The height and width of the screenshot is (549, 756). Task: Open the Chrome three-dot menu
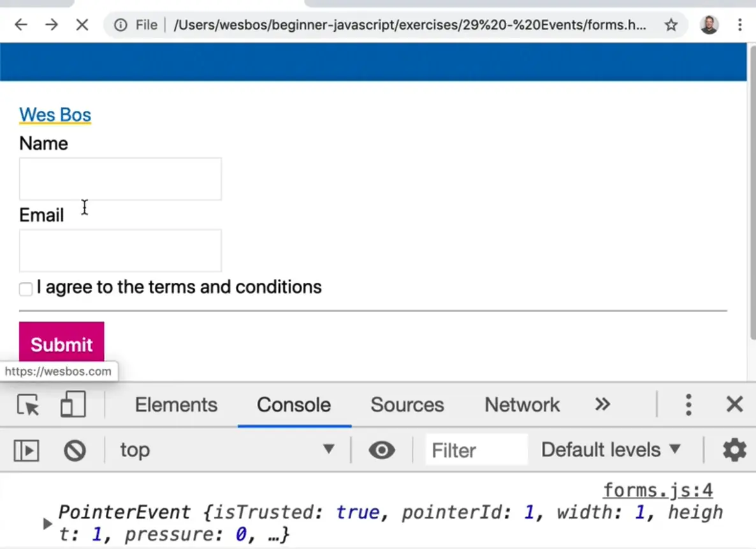tap(739, 25)
